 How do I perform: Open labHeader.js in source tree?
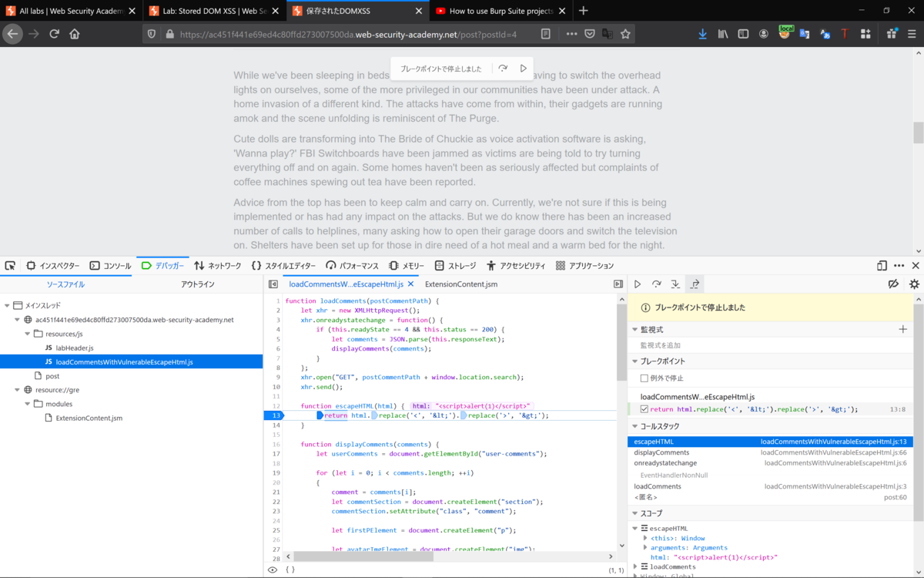pos(74,348)
